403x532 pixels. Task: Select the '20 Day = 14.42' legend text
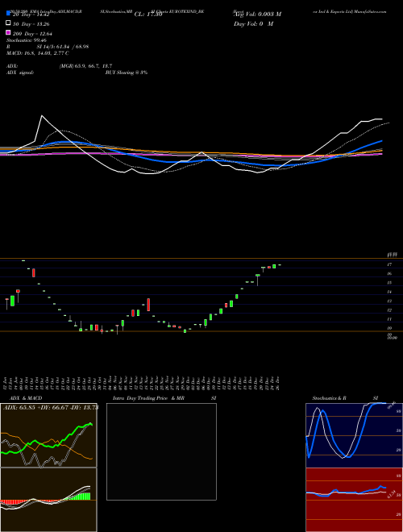31,15
